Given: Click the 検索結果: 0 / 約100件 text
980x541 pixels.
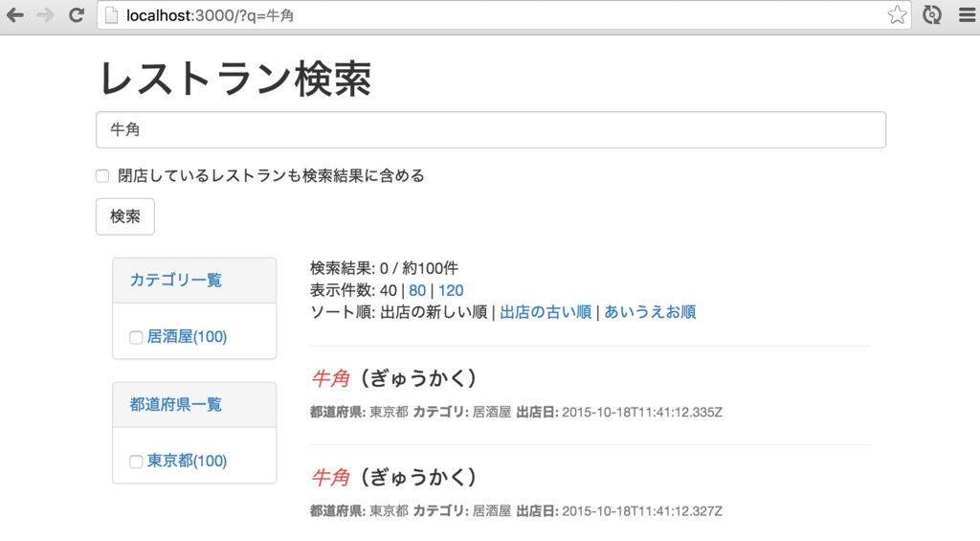Looking at the screenshot, I should tap(385, 269).
